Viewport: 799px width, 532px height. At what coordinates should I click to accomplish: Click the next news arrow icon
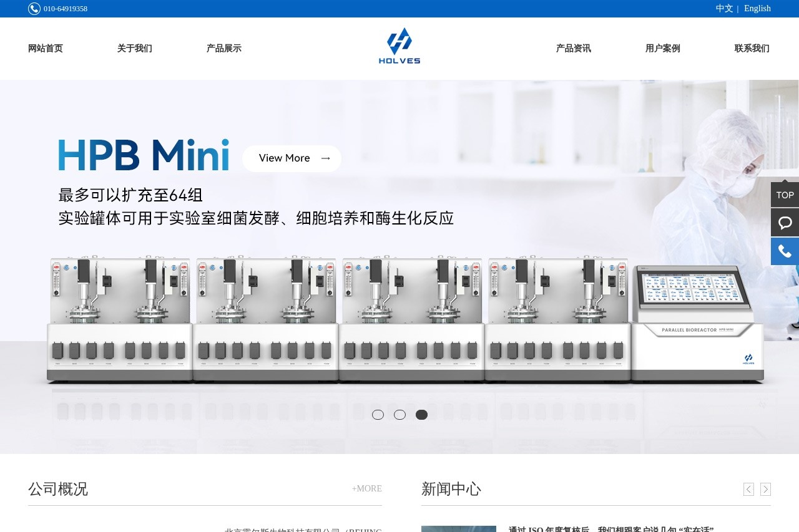point(765,490)
